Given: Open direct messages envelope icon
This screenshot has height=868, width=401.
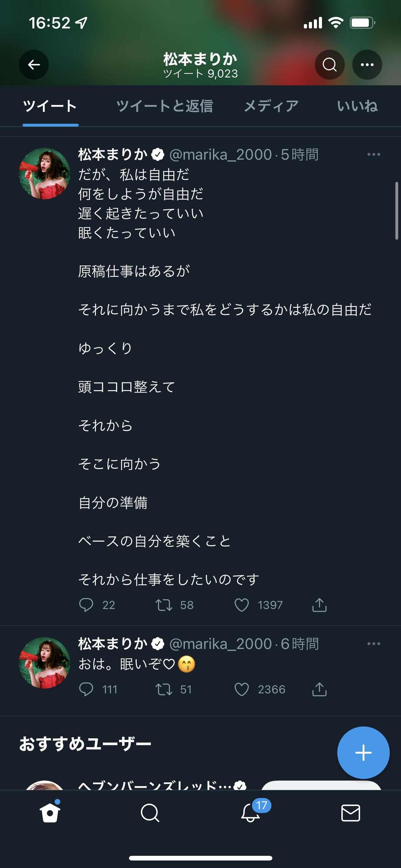Looking at the screenshot, I should [350, 813].
